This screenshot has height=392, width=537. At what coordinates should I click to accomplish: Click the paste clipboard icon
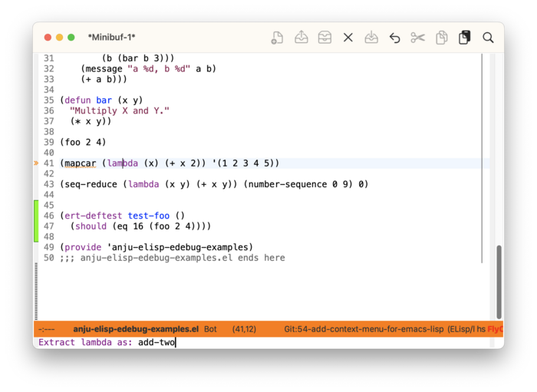[x=464, y=38]
